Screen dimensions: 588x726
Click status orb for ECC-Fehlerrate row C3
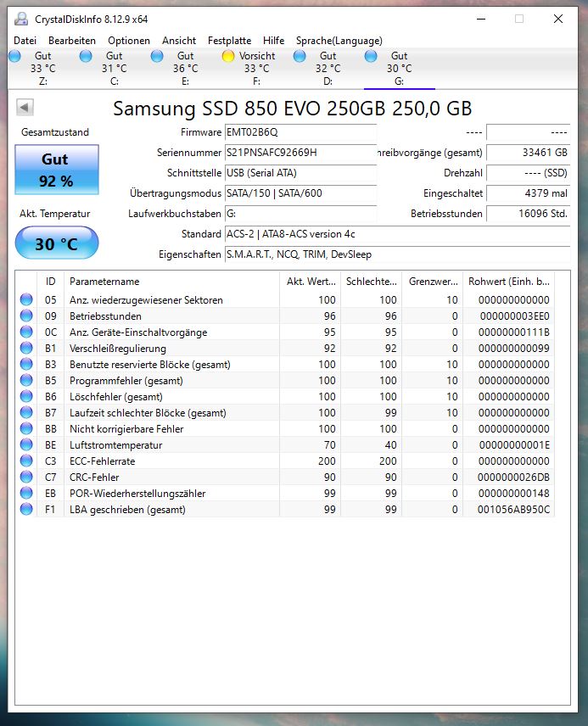coord(26,461)
